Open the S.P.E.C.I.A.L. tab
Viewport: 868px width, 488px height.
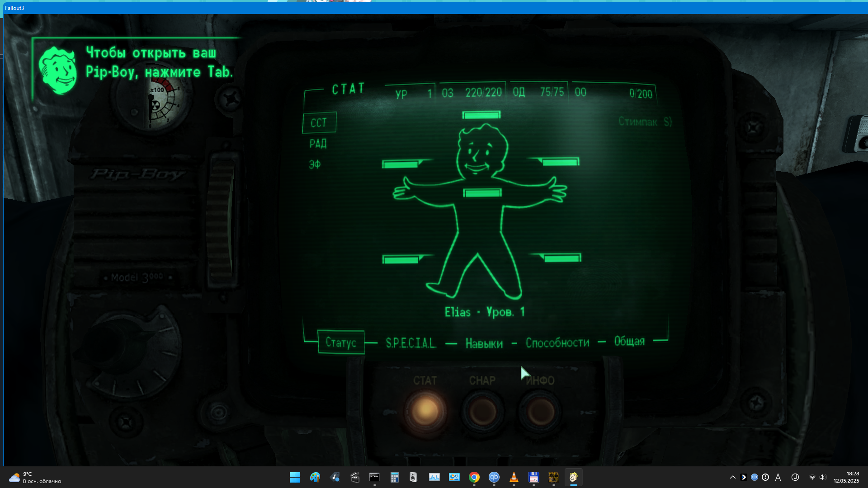(411, 343)
